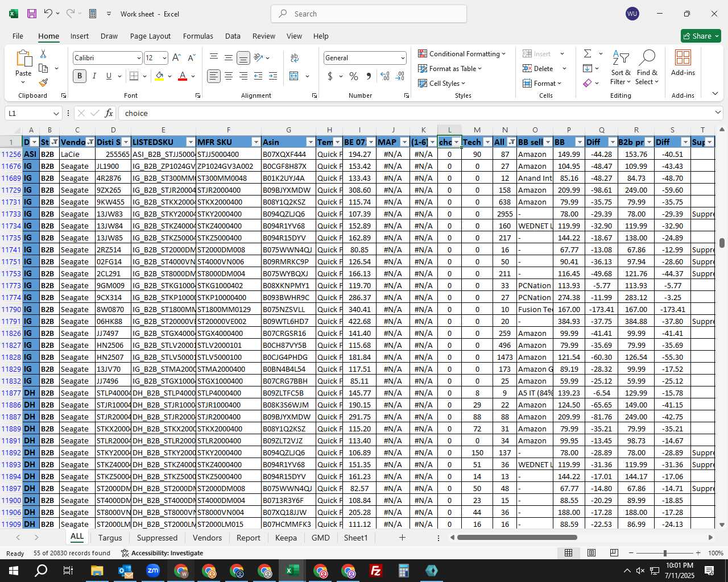This screenshot has height=582, width=728.
Task: Cut selection with the scissors icon
Action: coord(43,54)
